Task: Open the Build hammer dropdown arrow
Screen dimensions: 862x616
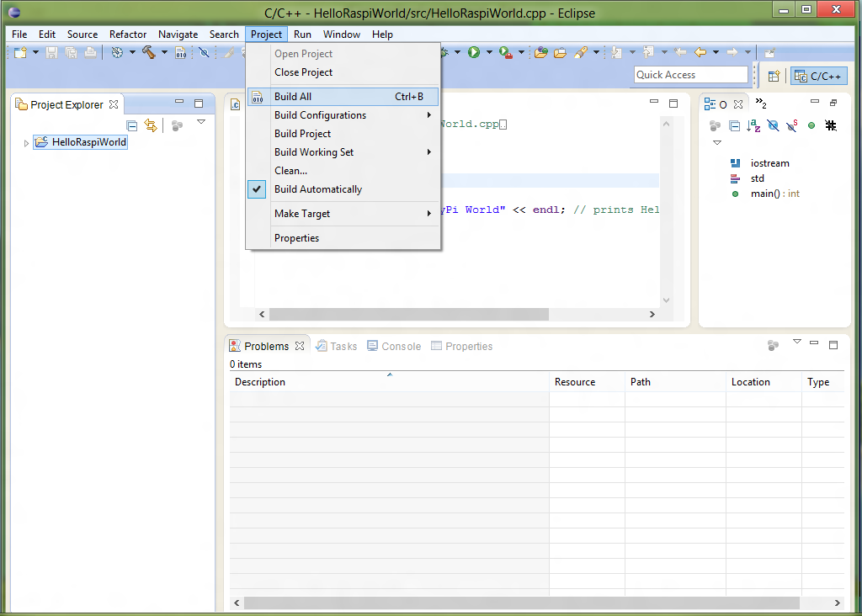Action: 164,52
